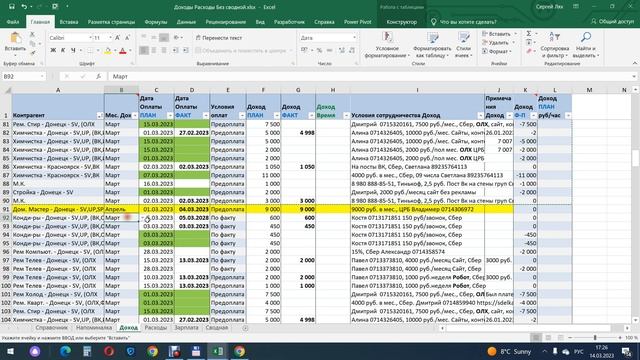Open the Данные ribbon tab
The width and height of the screenshot is (640, 360).
pyautogui.click(x=186, y=22)
